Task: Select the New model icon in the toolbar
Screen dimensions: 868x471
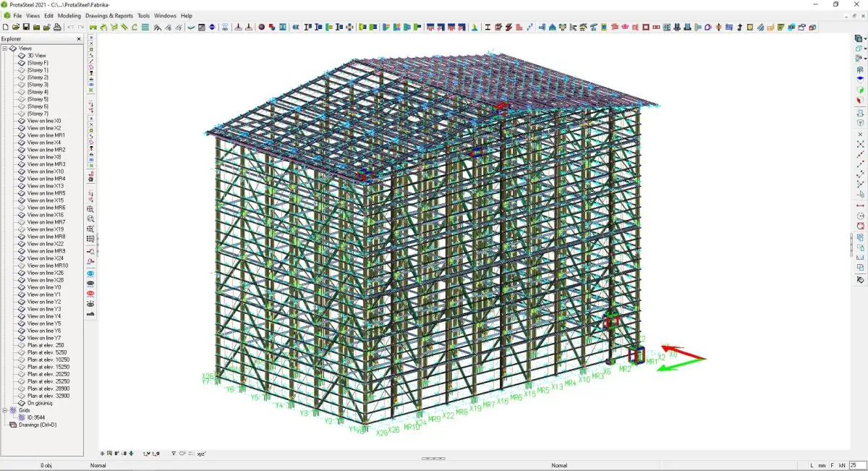Action: 6,27
